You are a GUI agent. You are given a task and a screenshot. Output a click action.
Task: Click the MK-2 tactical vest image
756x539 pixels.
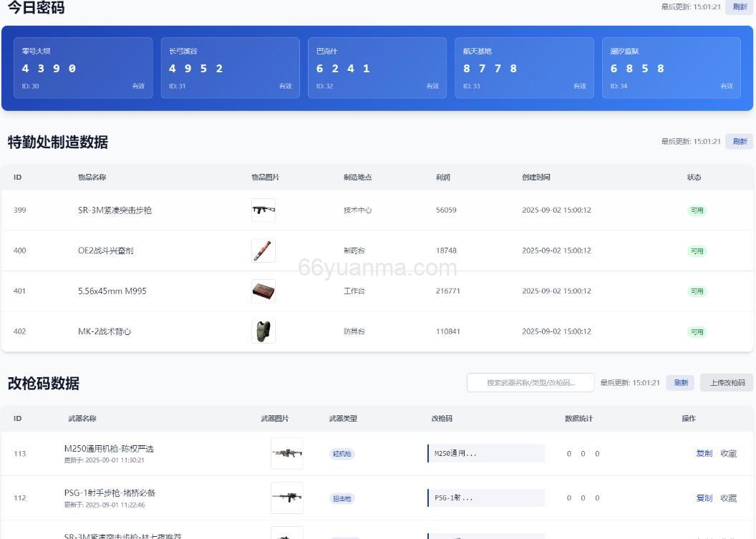click(263, 331)
